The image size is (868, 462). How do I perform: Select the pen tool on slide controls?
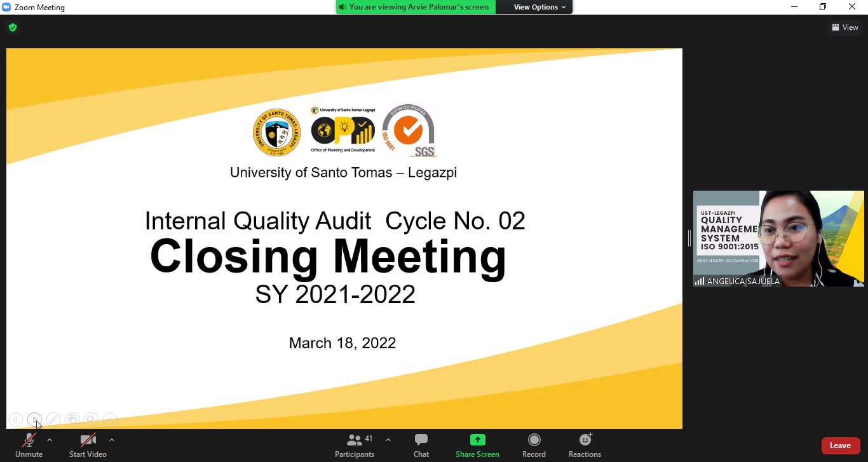(x=53, y=419)
